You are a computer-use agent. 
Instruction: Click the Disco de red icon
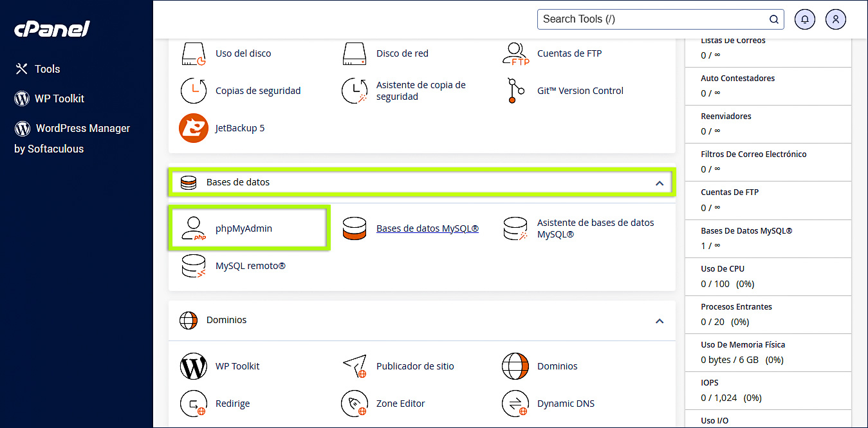pos(355,54)
